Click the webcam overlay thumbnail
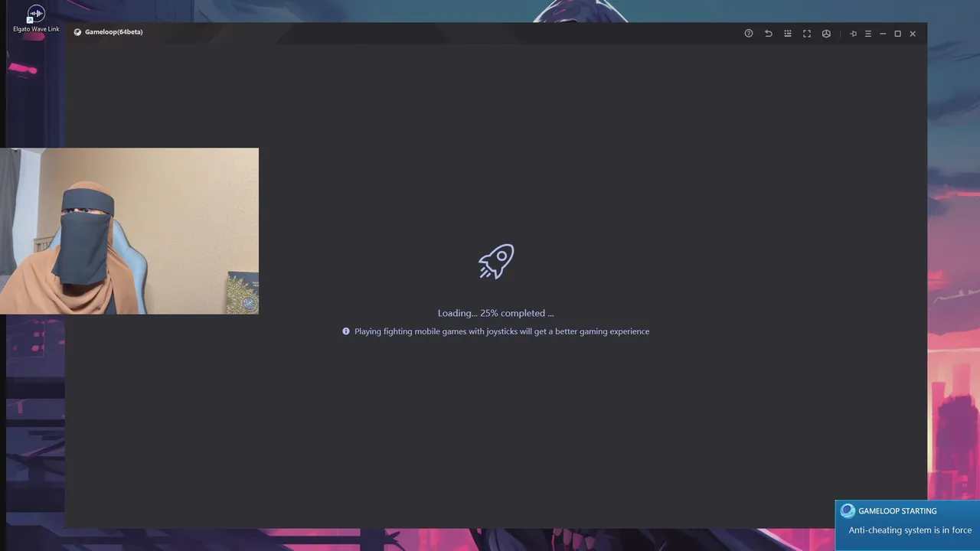Screen dimensions: 980x551 (x=129, y=231)
